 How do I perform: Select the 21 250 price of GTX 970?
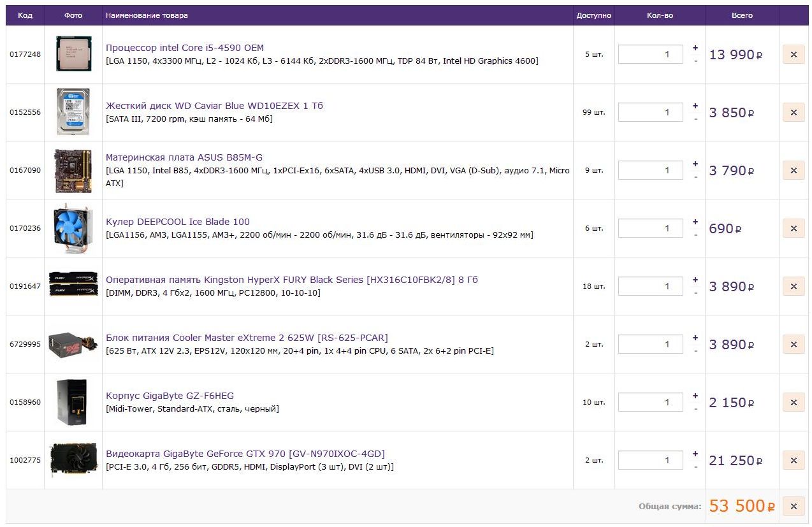point(736,460)
